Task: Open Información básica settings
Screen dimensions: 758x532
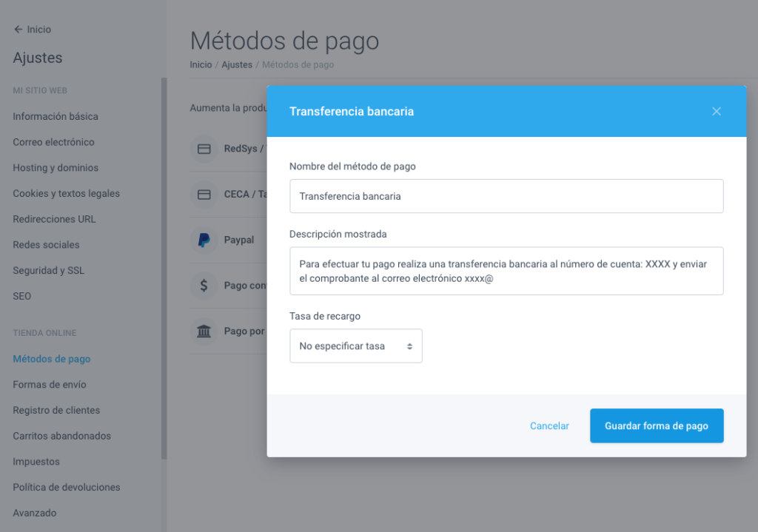Action: coord(55,116)
